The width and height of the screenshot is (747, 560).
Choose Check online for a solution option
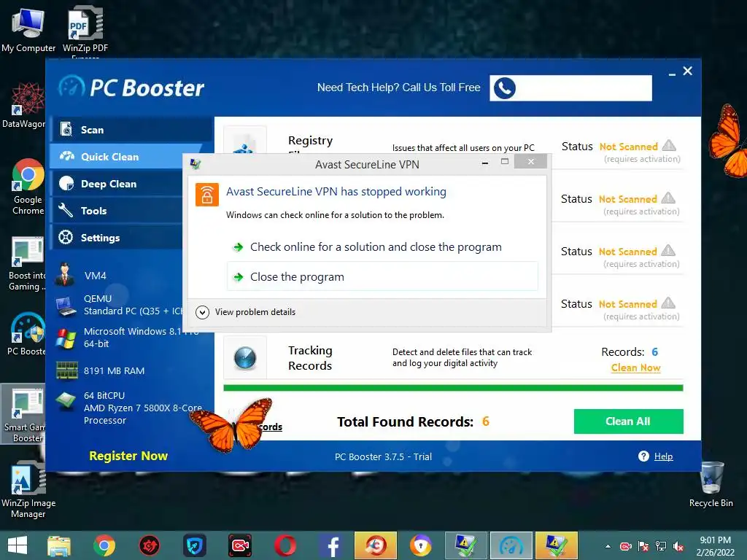pos(376,247)
